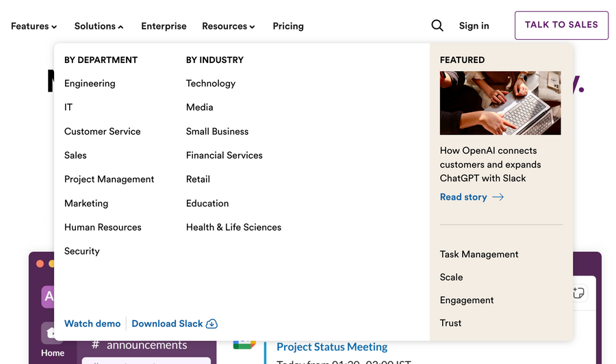Choose Retail industry

click(198, 179)
